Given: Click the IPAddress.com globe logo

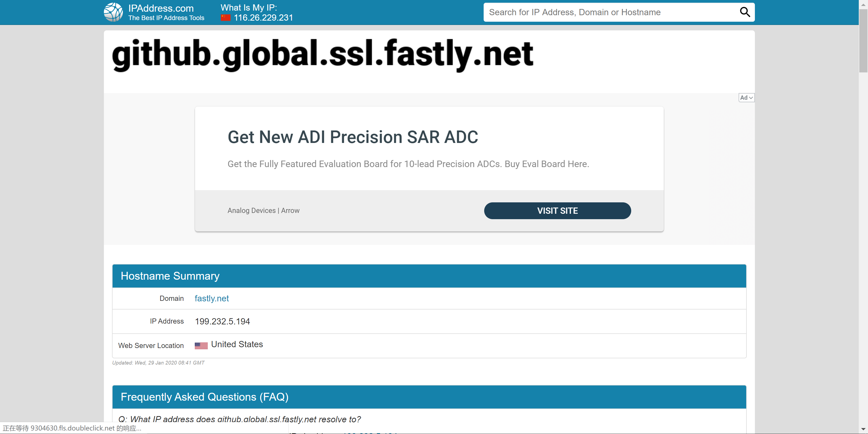Looking at the screenshot, I should [113, 12].
